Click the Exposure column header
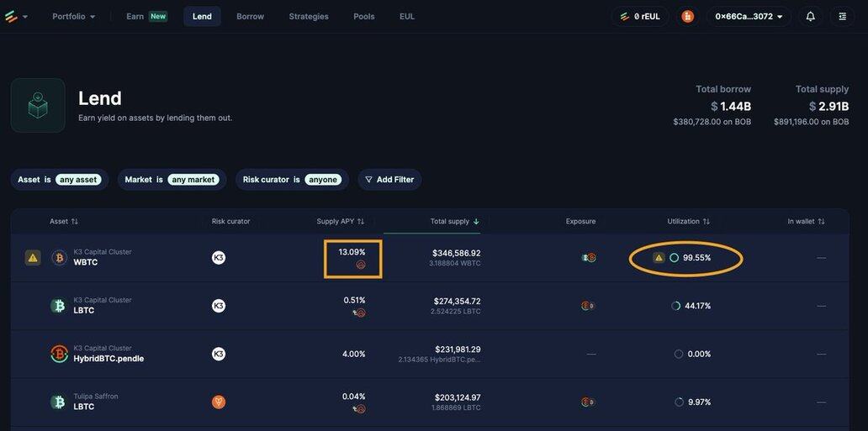Image resolution: width=868 pixels, height=431 pixels. (x=580, y=221)
